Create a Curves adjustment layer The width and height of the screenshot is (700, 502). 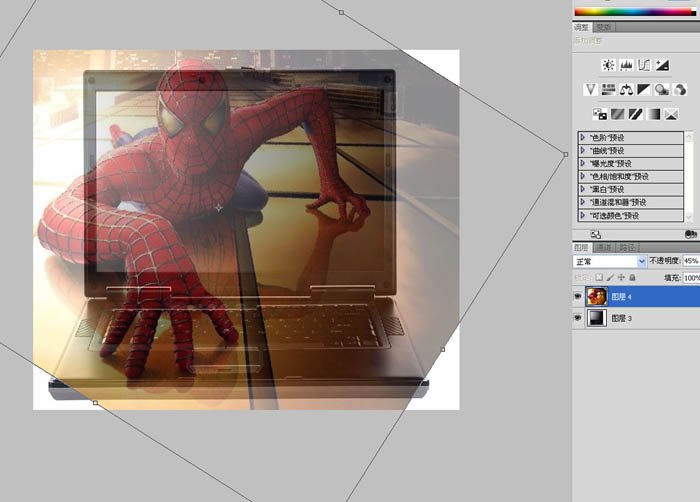tap(644, 65)
